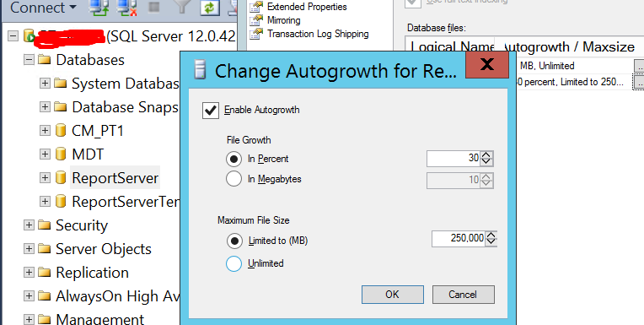This screenshot has height=325, width=644.
Task: Select the Unlimited maximum file size option
Action: tap(233, 263)
